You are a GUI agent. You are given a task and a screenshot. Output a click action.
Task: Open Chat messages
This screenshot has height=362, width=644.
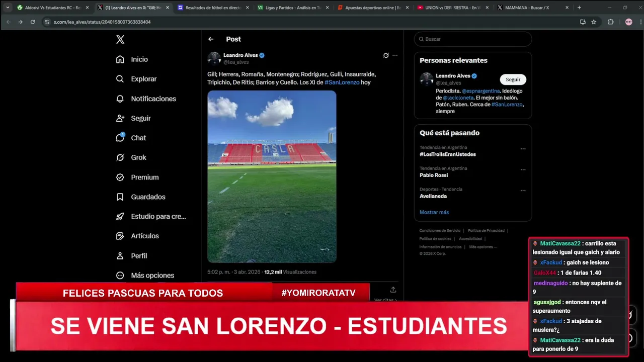(131, 138)
